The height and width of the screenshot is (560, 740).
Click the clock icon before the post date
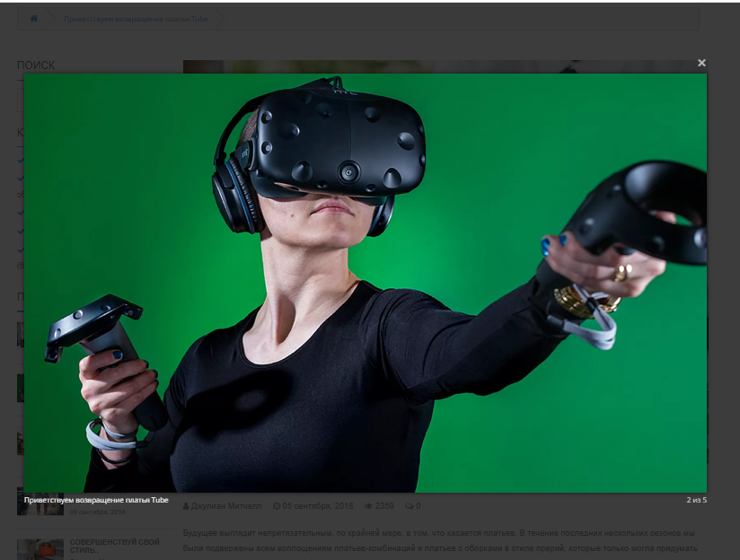pos(277,506)
